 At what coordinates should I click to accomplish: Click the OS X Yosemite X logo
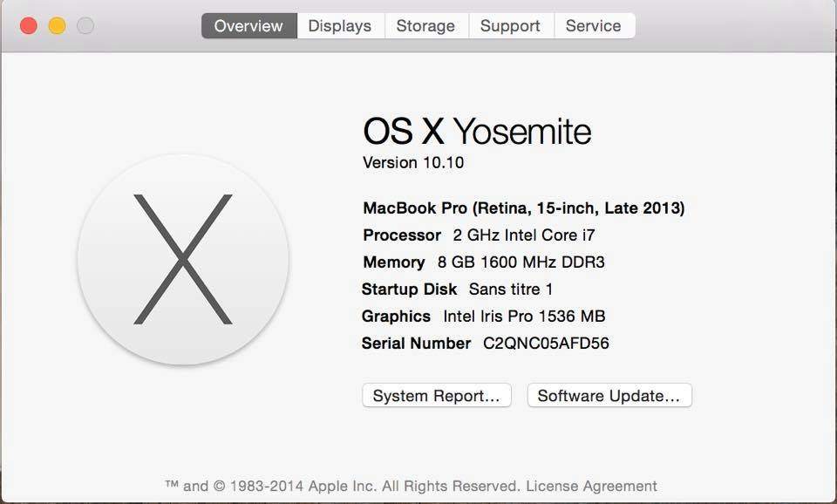(x=183, y=260)
